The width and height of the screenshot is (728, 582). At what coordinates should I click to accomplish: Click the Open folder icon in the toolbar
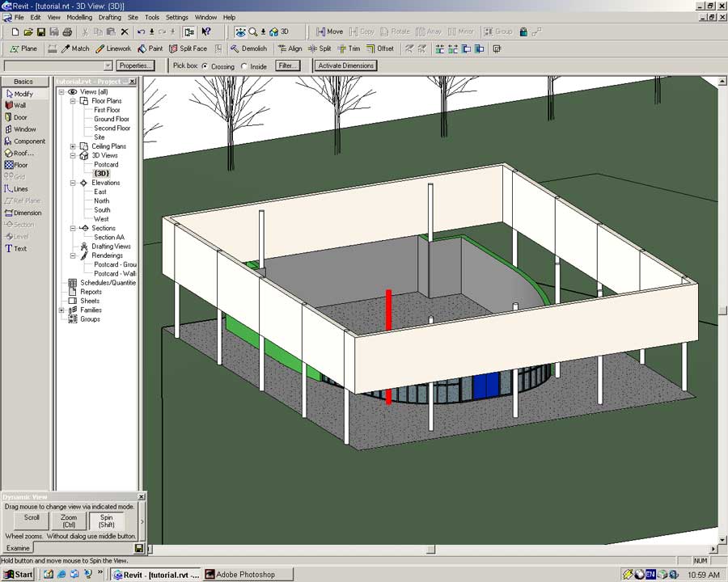[28, 32]
